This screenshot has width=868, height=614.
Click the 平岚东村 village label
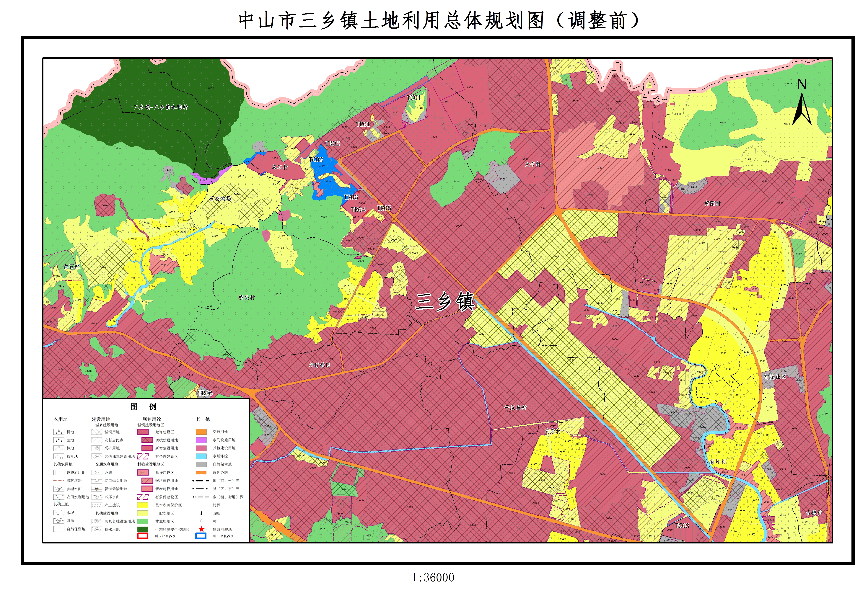[x=515, y=408]
